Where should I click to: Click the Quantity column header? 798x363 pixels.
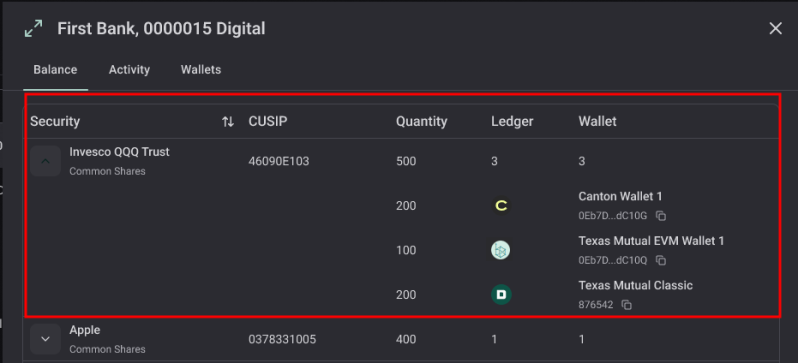(x=421, y=122)
